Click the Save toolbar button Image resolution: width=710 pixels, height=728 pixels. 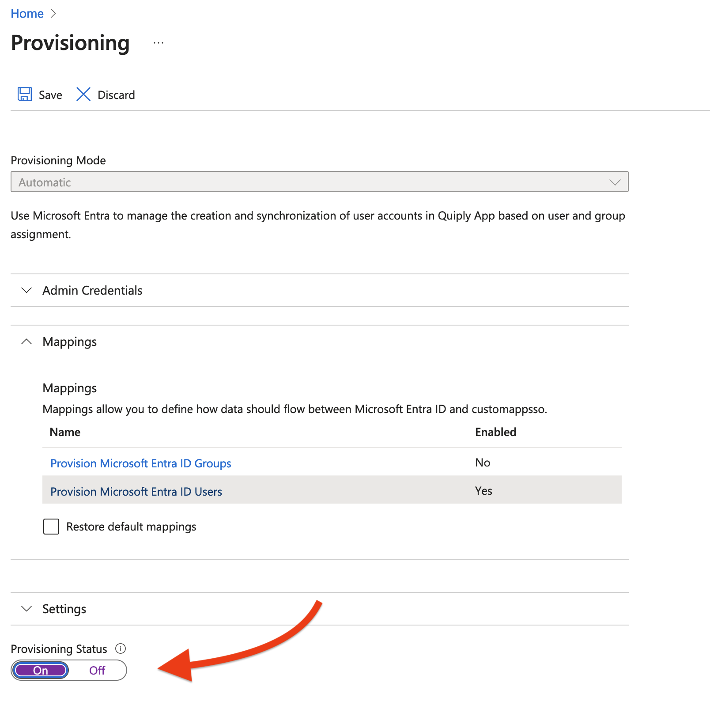[x=40, y=95]
